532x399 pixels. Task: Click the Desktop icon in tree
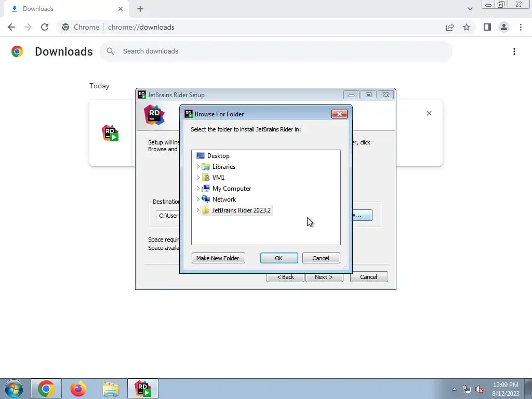pyautogui.click(x=201, y=156)
